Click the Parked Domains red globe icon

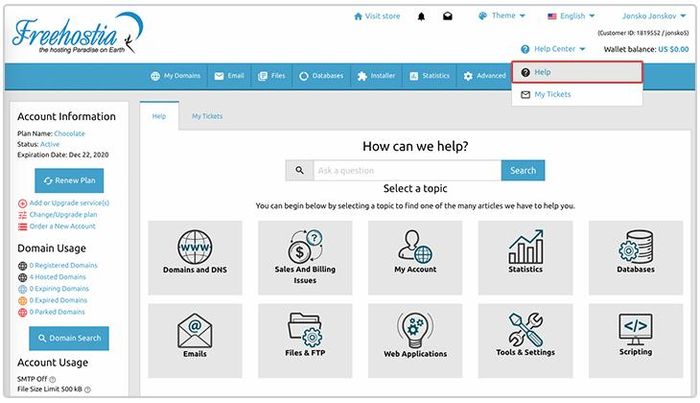tap(23, 312)
